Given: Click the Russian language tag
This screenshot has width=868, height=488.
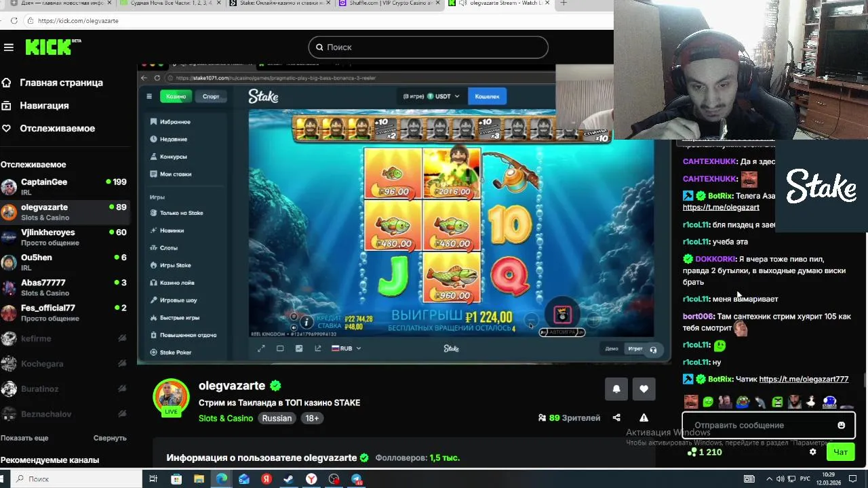Looking at the screenshot, I should coord(277,418).
